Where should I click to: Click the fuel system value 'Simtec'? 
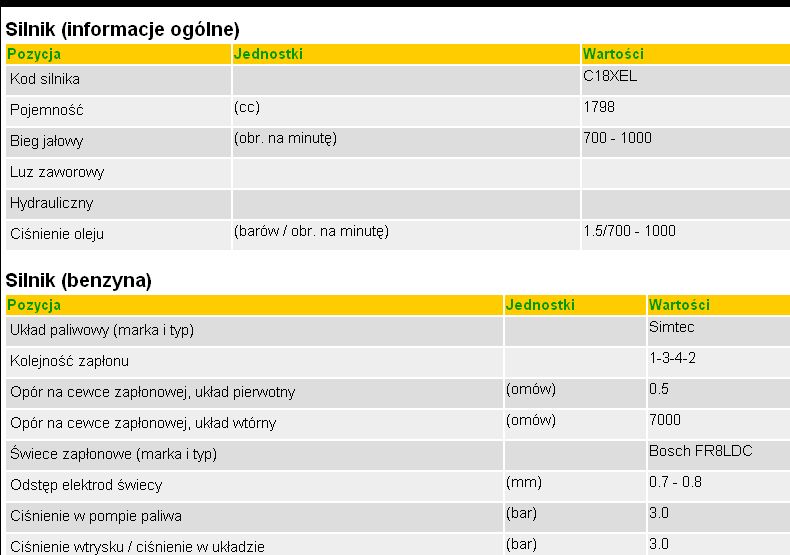point(671,327)
